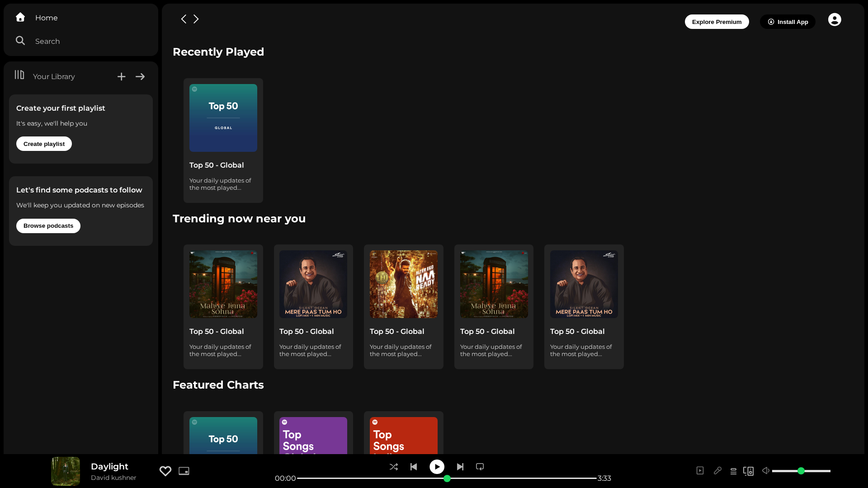Screen dimensions: 868x488
Task: Click the Trending now near you heading
Action: (239, 219)
